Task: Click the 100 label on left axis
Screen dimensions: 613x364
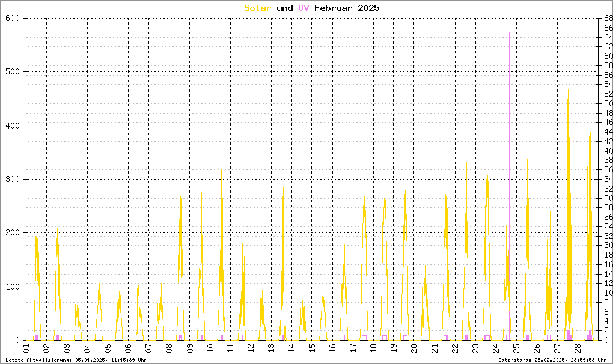Action: coord(13,287)
